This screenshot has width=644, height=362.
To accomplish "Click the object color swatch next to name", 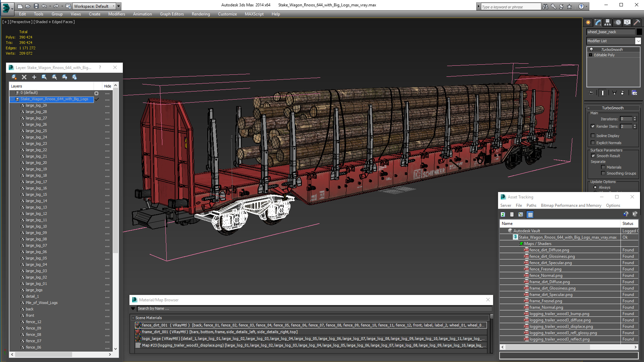I will pos(639,32).
